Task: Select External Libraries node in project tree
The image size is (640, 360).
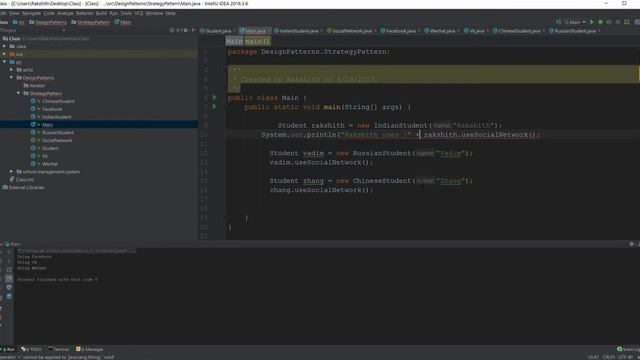Action: point(26,187)
